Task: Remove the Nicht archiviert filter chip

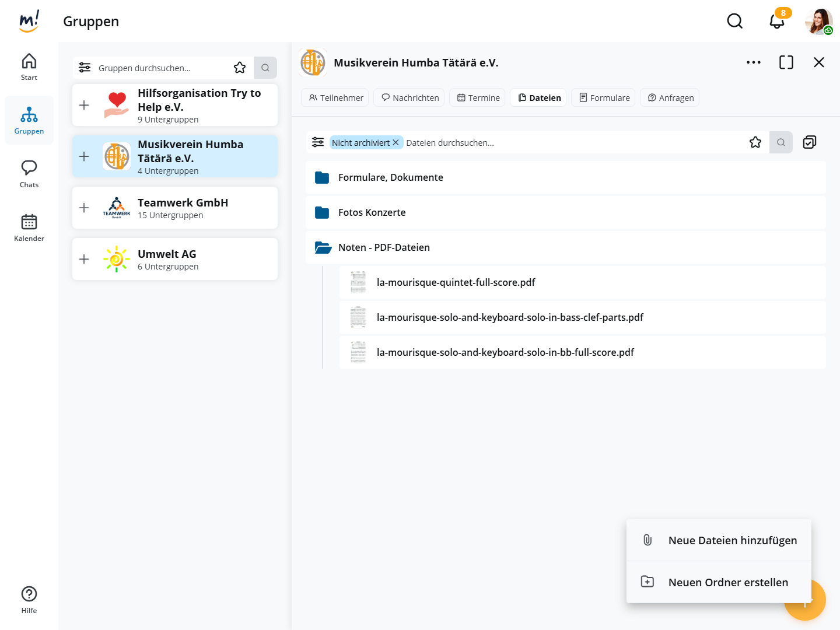Action: (x=395, y=142)
